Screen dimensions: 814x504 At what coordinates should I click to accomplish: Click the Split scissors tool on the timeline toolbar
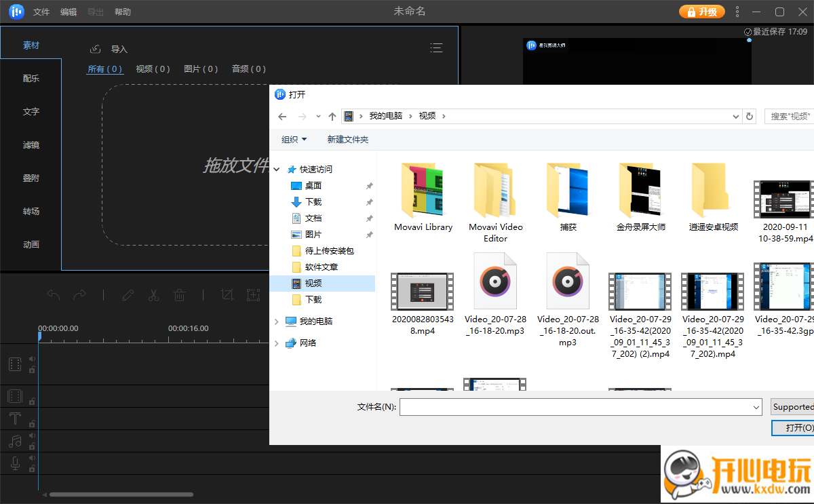click(x=153, y=295)
